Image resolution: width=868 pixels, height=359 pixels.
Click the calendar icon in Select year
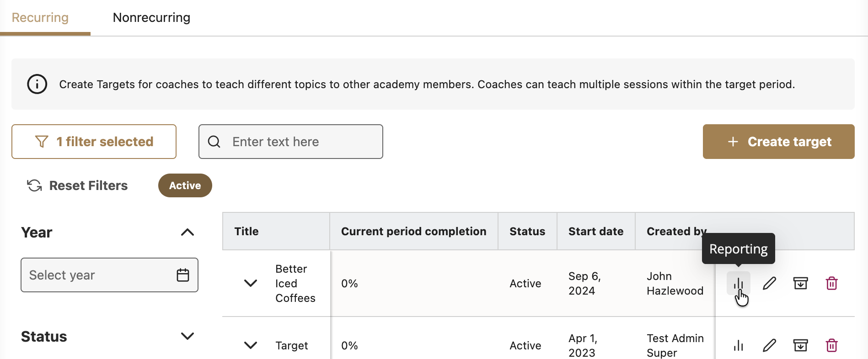tap(183, 275)
